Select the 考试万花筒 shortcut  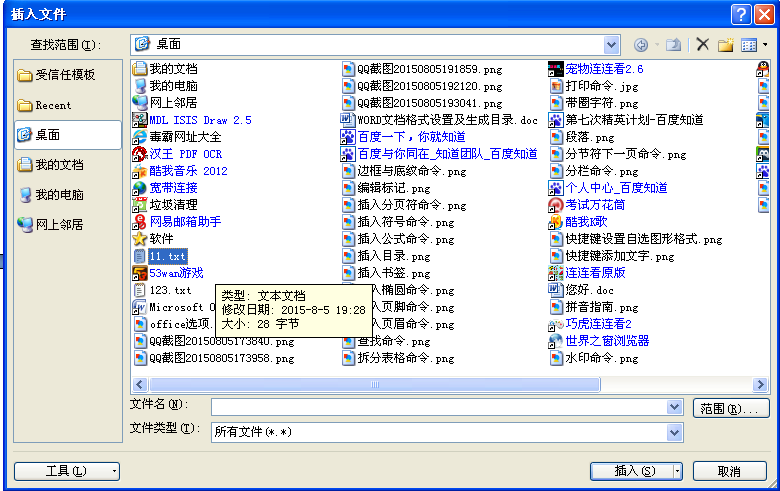click(x=587, y=204)
